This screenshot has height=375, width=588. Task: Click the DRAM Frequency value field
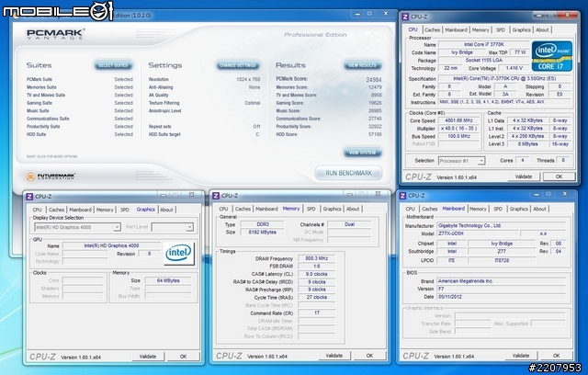pyautogui.click(x=316, y=258)
